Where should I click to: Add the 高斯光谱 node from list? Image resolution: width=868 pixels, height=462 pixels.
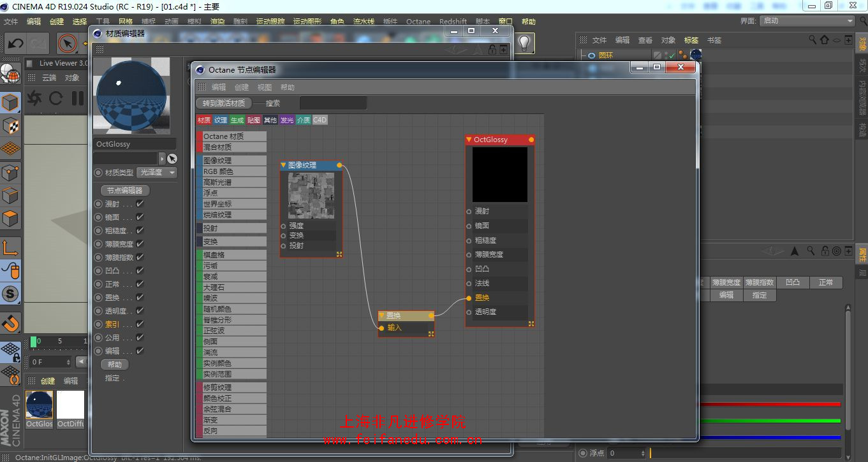(232, 182)
